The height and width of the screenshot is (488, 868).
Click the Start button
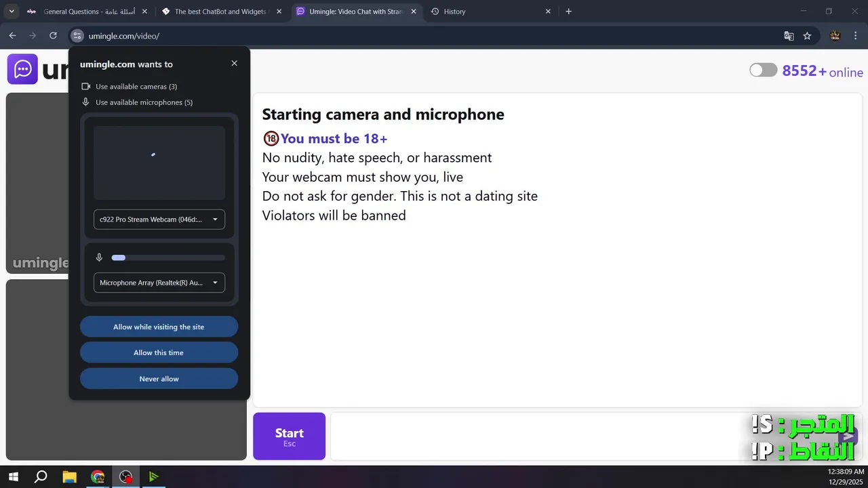[x=290, y=436]
